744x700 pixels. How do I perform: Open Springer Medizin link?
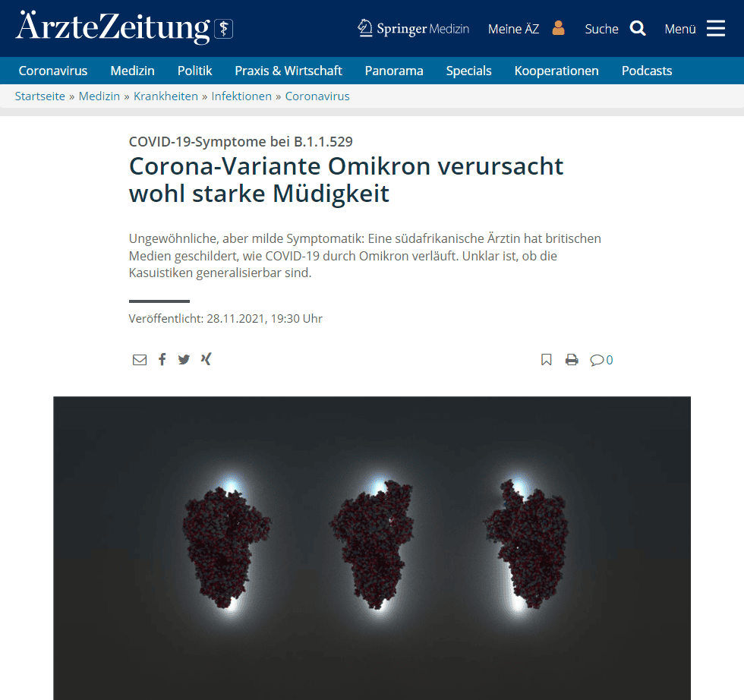413,29
